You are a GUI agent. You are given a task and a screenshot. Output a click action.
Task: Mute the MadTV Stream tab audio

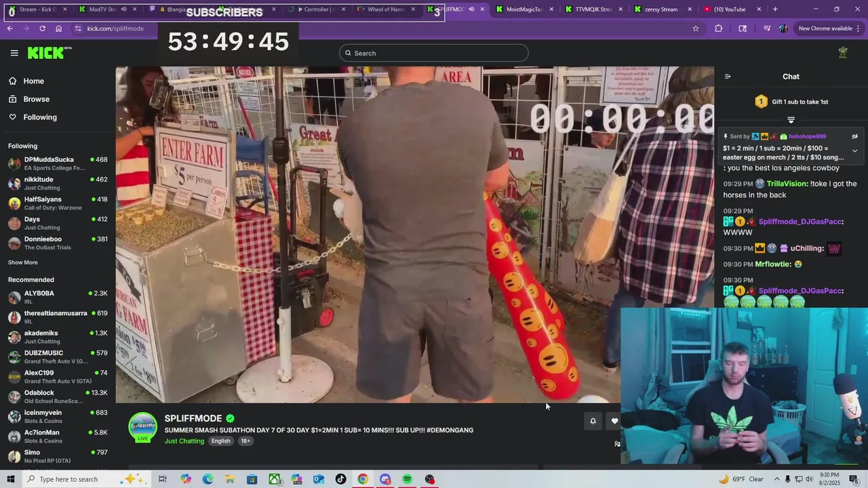click(123, 9)
